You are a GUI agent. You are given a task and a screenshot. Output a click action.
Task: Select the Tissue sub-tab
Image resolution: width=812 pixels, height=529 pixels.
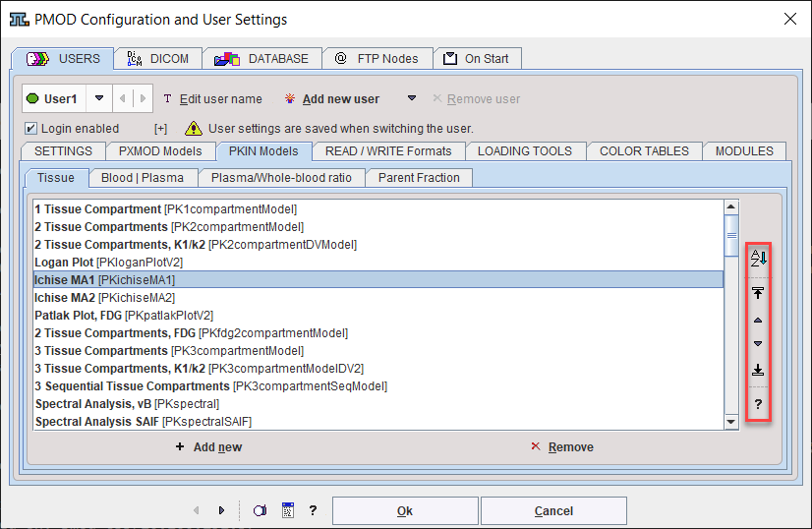pyautogui.click(x=56, y=178)
